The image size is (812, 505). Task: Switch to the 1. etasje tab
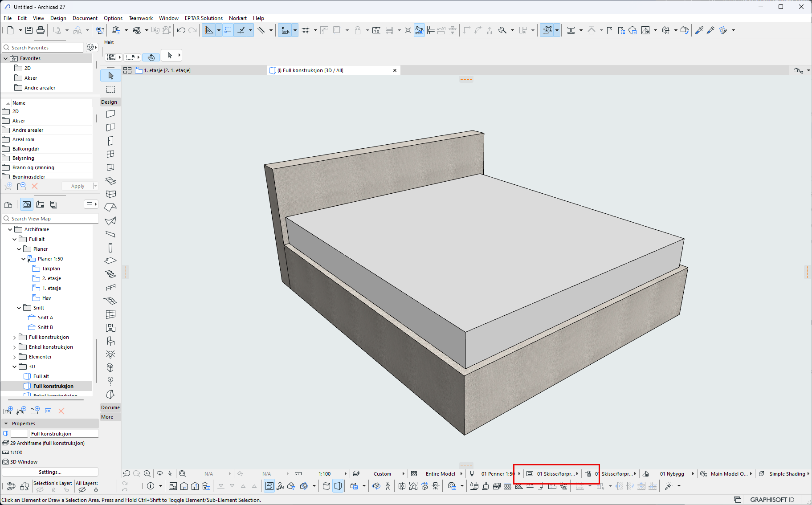[167, 70]
